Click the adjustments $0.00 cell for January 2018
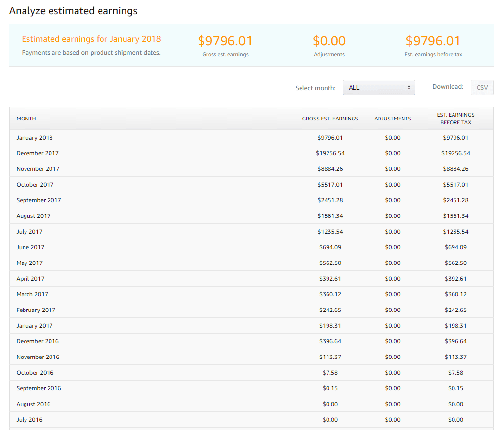 (393, 138)
